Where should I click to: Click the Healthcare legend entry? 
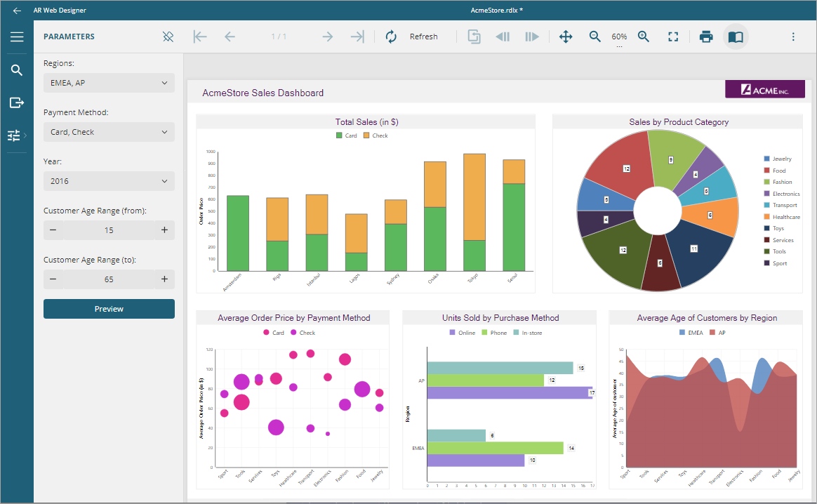[782, 217]
